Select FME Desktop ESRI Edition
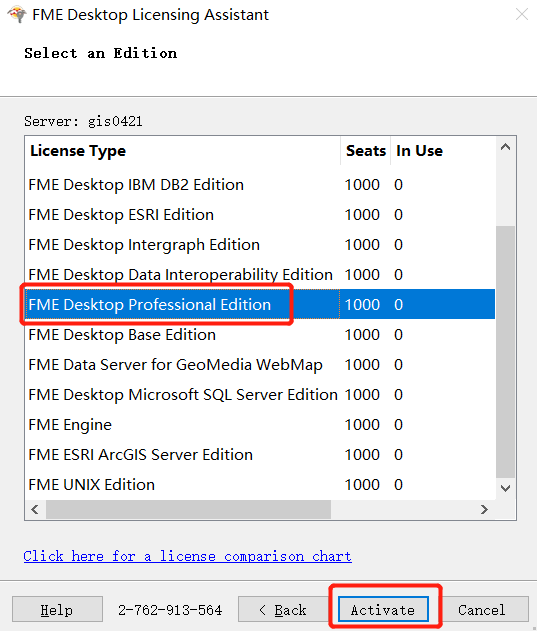This screenshot has height=631, width=537. pyautogui.click(x=260, y=214)
